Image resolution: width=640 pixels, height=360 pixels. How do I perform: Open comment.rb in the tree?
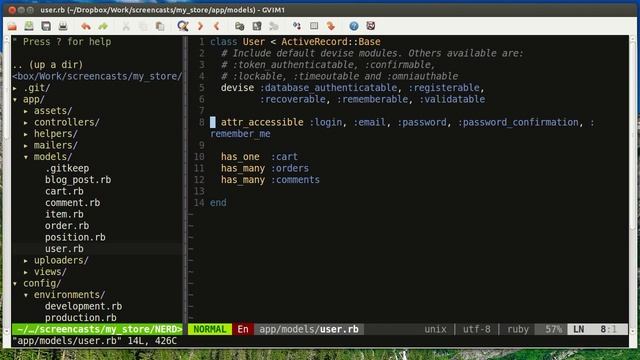tap(72, 202)
